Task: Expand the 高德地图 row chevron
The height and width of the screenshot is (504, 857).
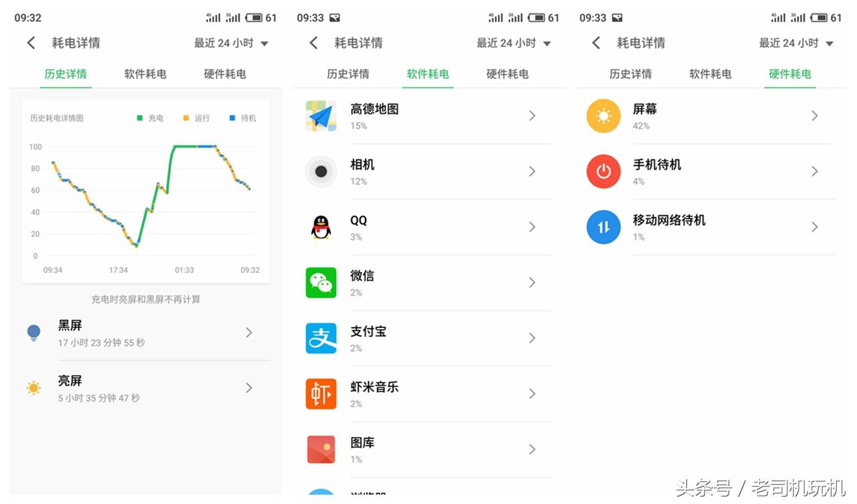Action: [x=532, y=116]
